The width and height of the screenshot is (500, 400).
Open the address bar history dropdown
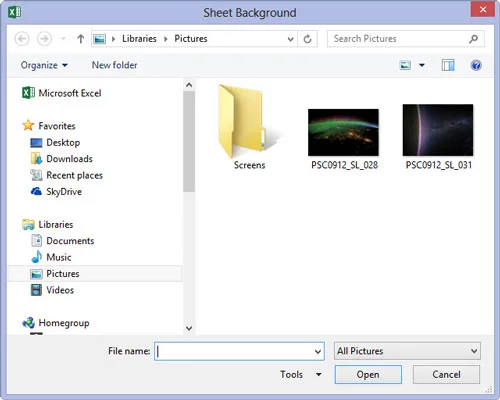click(x=290, y=39)
